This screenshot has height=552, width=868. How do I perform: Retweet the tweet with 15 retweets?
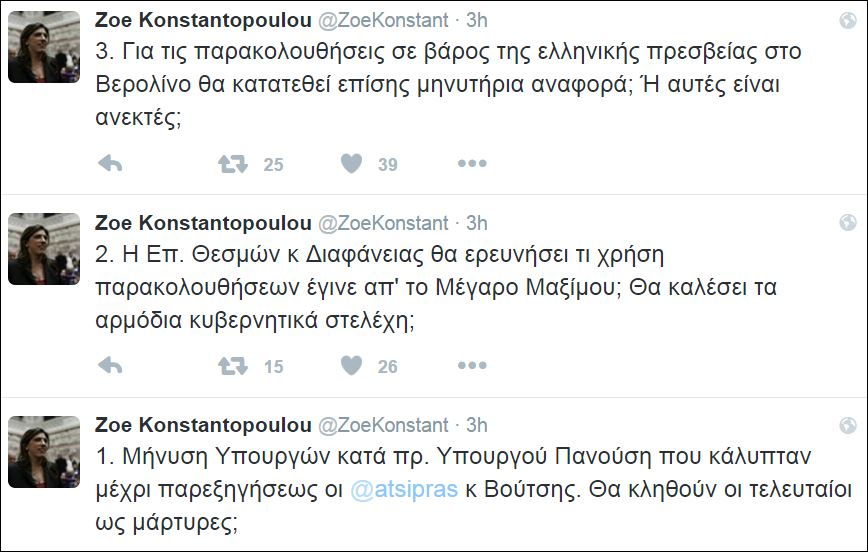[233, 366]
